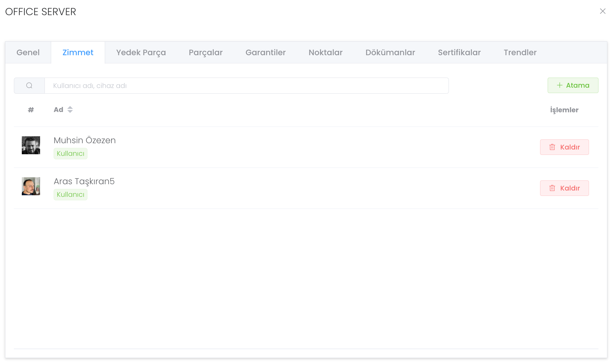This screenshot has height=364, width=613.
Task: Click the search magnifier icon
Action: pyautogui.click(x=29, y=85)
